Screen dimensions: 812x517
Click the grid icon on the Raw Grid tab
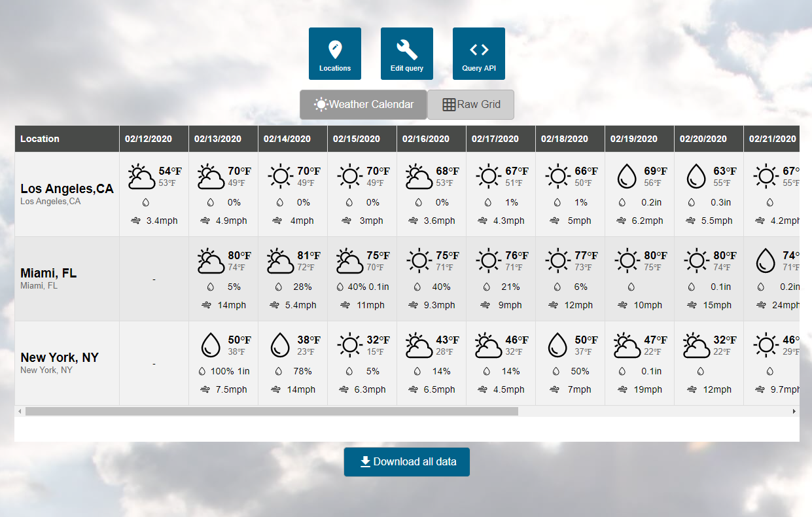click(x=449, y=104)
